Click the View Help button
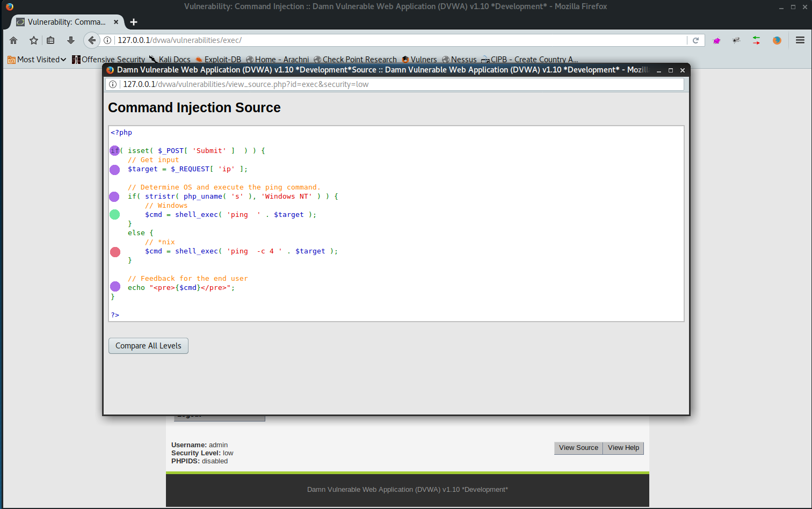Screen dimensions: 812x509 tap(623, 448)
